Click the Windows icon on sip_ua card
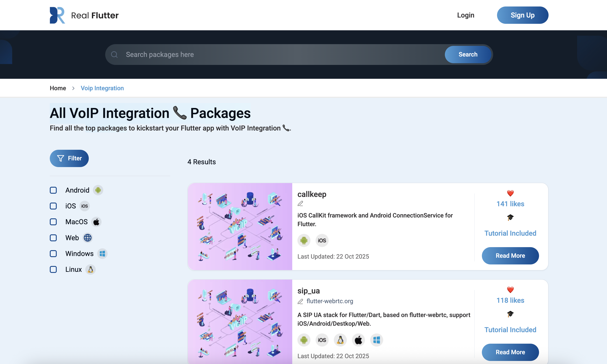607x364 pixels. [376, 340]
